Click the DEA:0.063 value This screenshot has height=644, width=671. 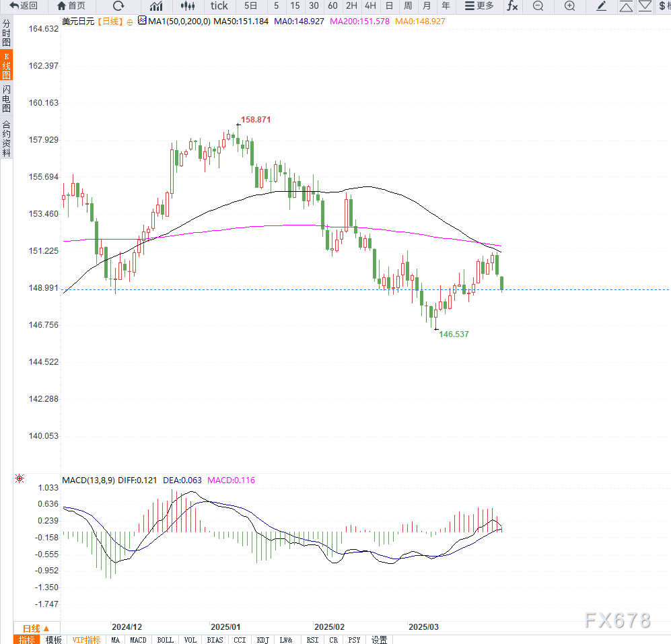182,480
